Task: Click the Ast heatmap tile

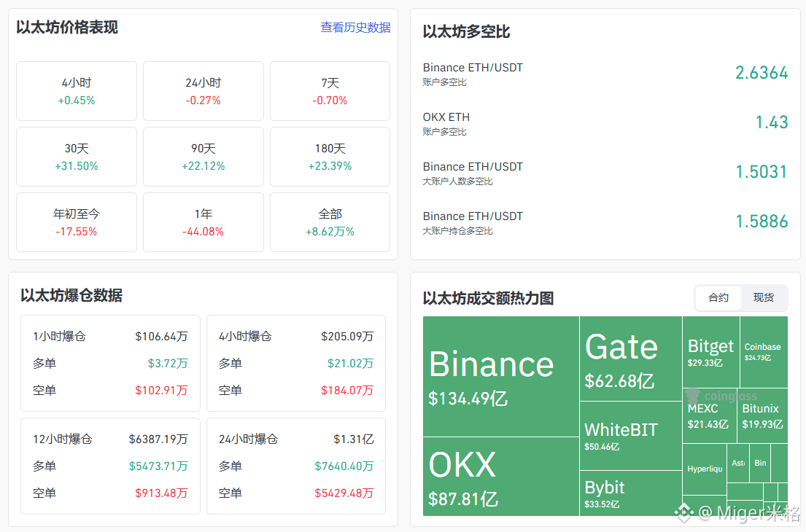Action: 738,463
